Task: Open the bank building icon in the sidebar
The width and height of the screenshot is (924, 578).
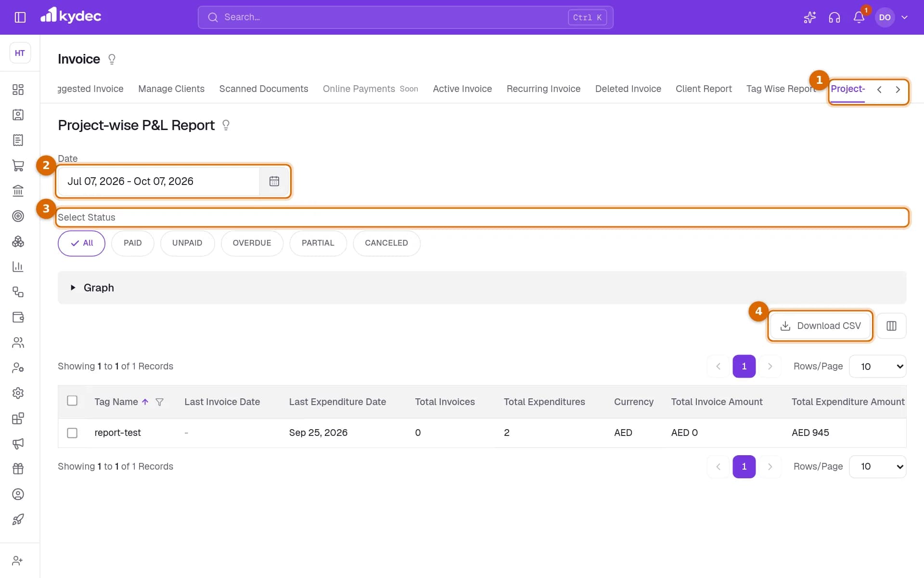Action: pos(18,191)
